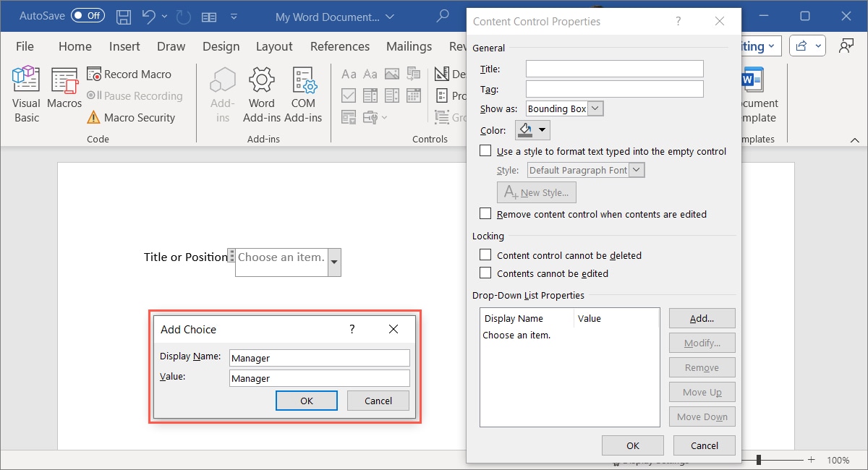The width and height of the screenshot is (868, 470).
Task: Open the 'Show as' dropdown
Action: [x=595, y=108]
